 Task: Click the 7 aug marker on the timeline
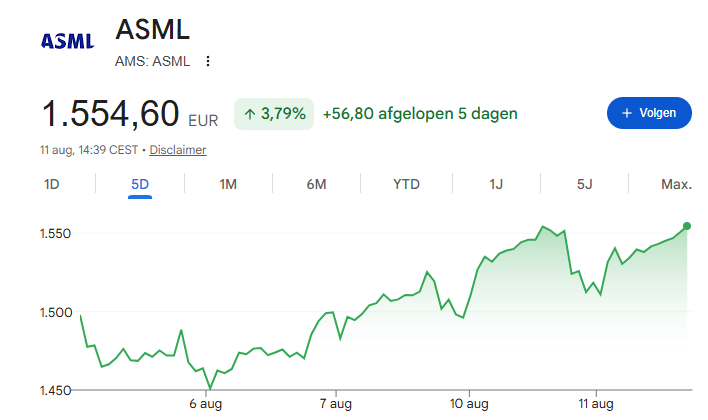(335, 404)
